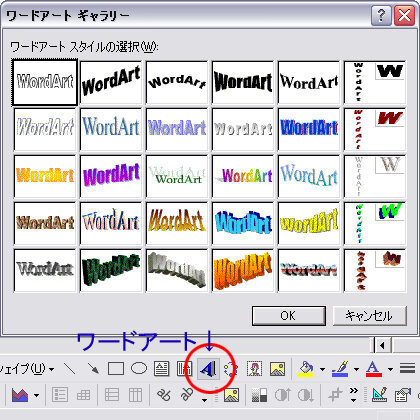
Task: Open the line style icon
Action: (407, 368)
